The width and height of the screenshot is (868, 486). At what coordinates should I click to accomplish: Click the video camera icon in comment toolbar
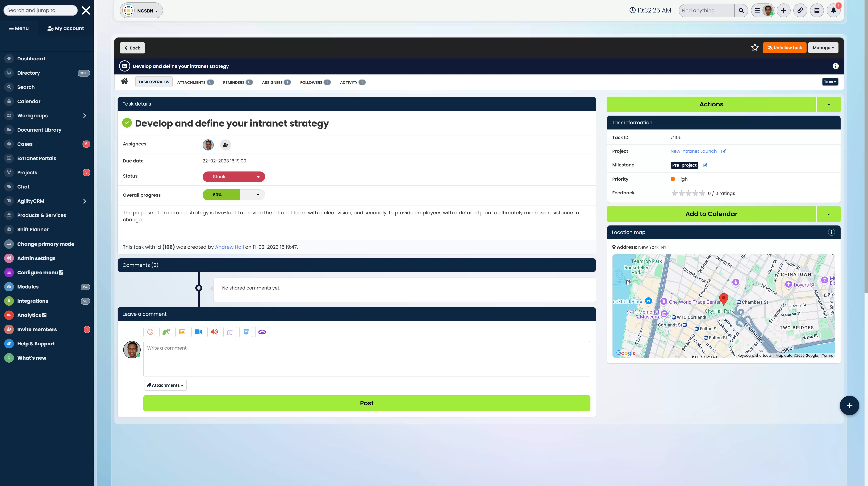[198, 332]
